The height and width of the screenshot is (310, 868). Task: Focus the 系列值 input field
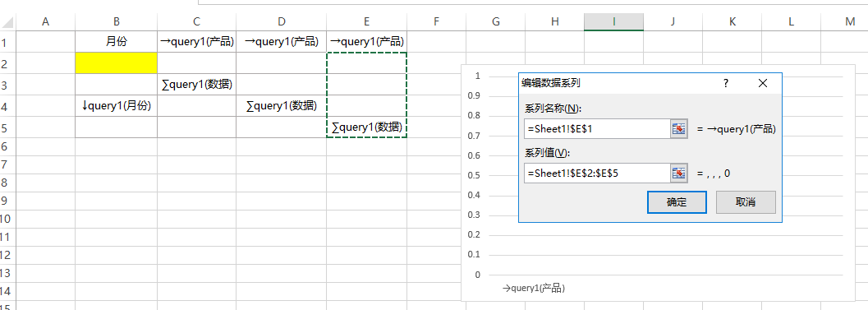point(597,173)
